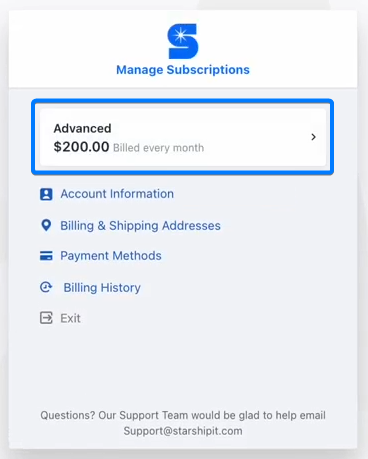The width and height of the screenshot is (368, 459).
Task: Click the Exit door arrow icon
Action: click(x=46, y=318)
